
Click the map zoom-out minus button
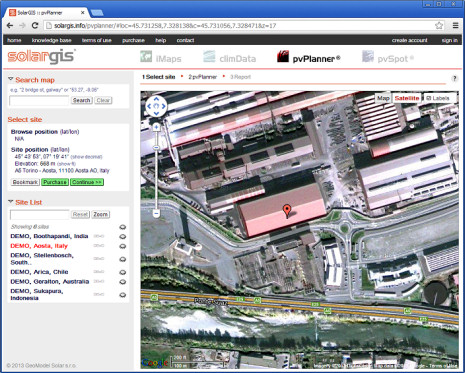pyautogui.click(x=156, y=213)
